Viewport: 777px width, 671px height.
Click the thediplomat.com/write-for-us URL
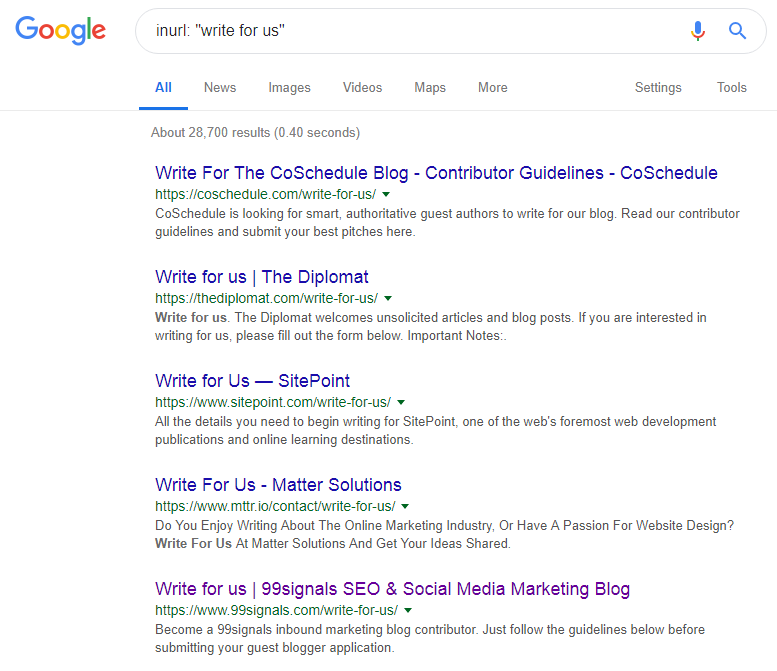[x=267, y=298]
